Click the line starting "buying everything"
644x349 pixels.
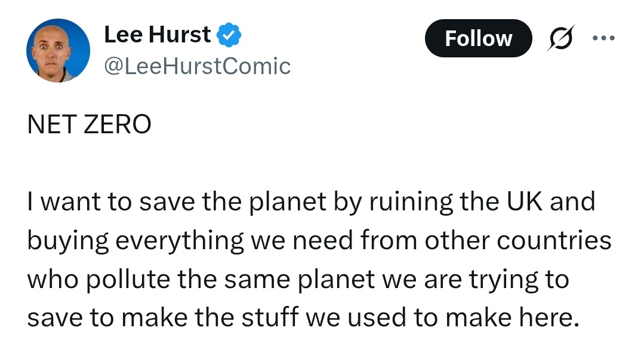(319, 241)
